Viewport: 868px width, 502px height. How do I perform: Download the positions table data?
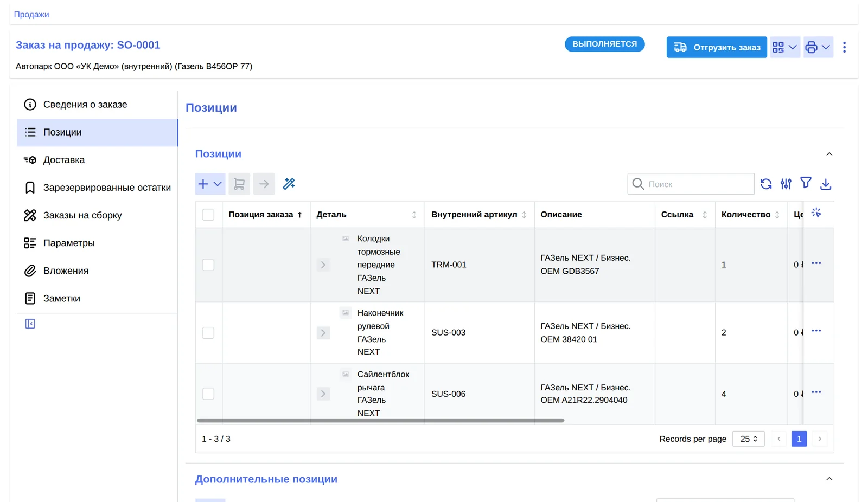(826, 184)
